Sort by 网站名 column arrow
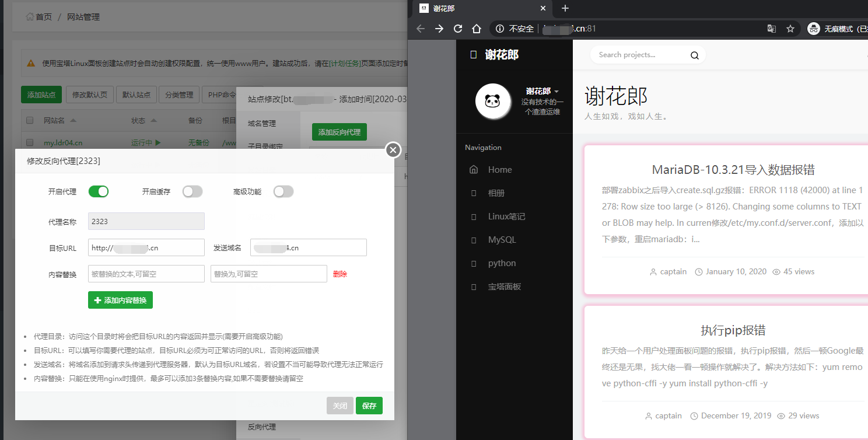The height and width of the screenshot is (440, 868). [x=73, y=121]
